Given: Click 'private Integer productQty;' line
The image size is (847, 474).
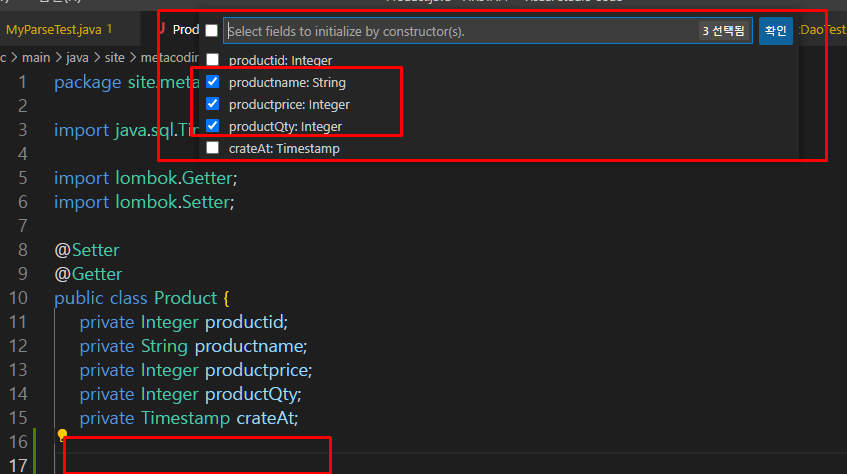Looking at the screenshot, I should coord(191,394).
